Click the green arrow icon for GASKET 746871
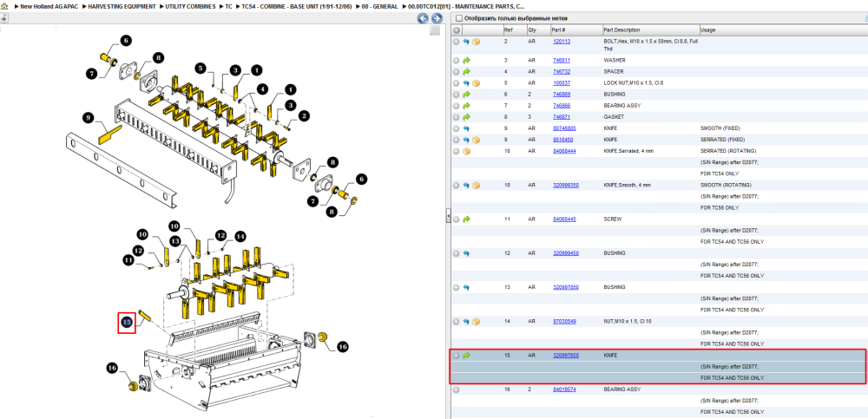 click(466, 117)
